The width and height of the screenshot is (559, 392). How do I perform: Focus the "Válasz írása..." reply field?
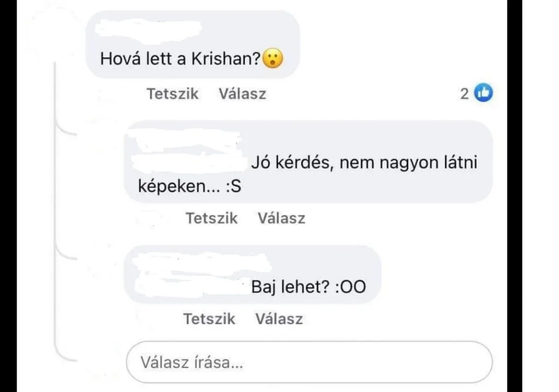[309, 362]
